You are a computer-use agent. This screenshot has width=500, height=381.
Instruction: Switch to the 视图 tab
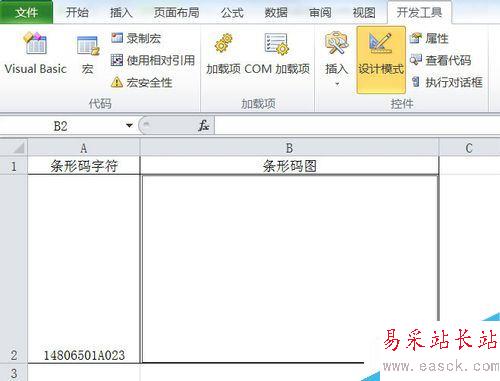[x=364, y=13]
